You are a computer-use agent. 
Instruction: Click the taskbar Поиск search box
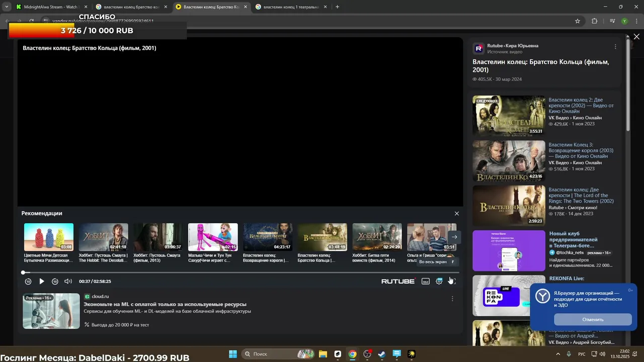[x=278, y=354]
